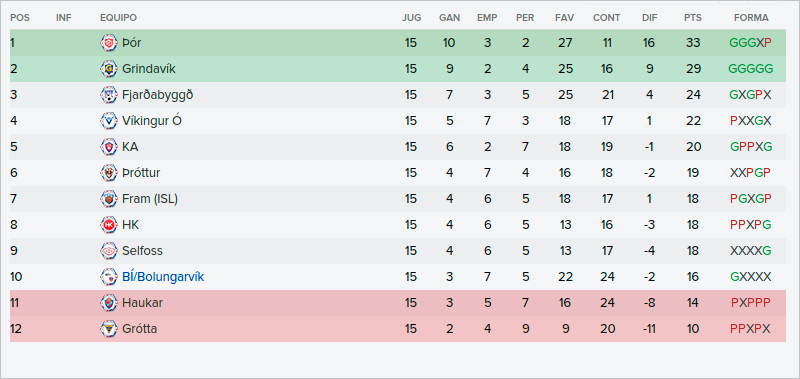
Task: Click the FORMA column header
Action: click(751, 18)
